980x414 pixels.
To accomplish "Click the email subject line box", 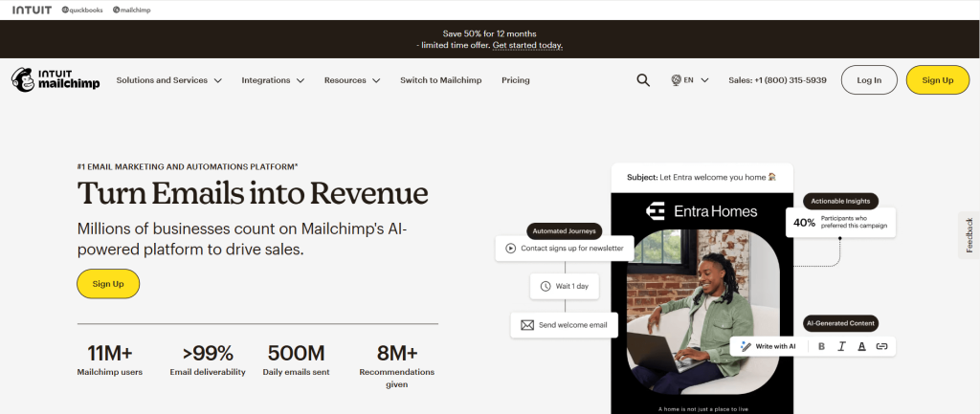I will [x=702, y=177].
